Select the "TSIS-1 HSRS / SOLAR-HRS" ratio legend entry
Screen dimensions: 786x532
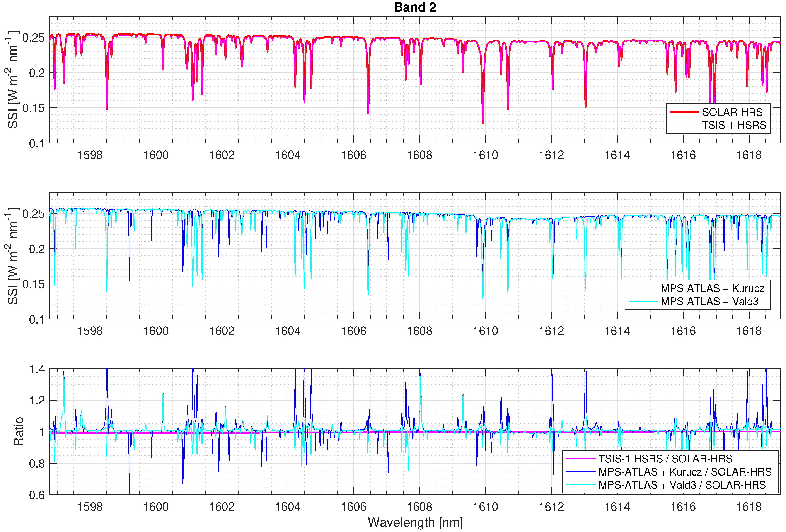point(665,459)
